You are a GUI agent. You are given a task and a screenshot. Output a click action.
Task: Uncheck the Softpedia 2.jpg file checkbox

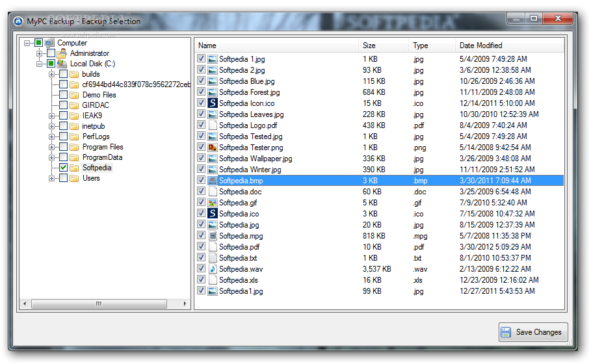[x=201, y=70]
